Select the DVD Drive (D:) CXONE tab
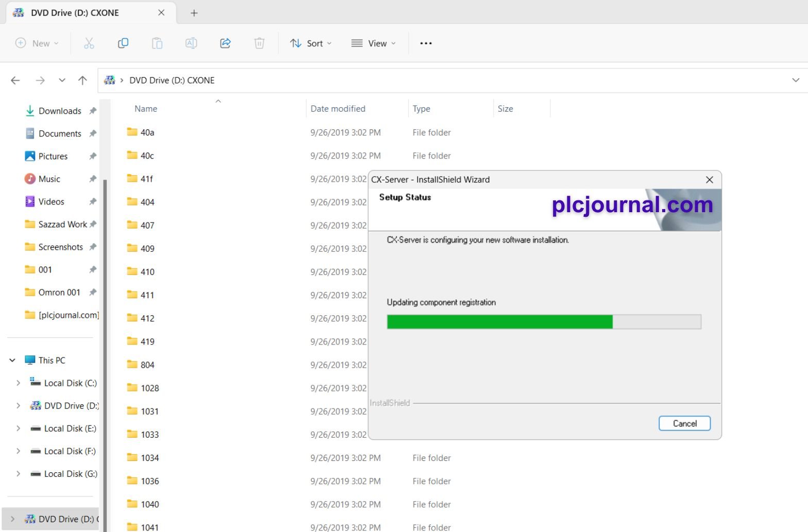Viewport: 808px width, 532px height. tap(91, 13)
